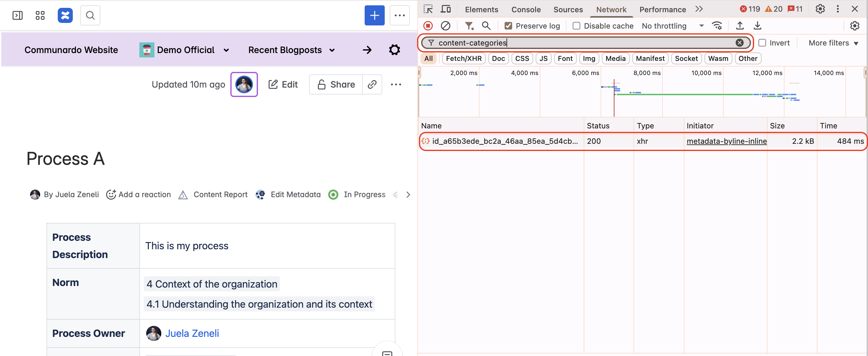Viewport: 868px width, 356px height.
Task: Copy the page link using the link icon
Action: pos(372,84)
